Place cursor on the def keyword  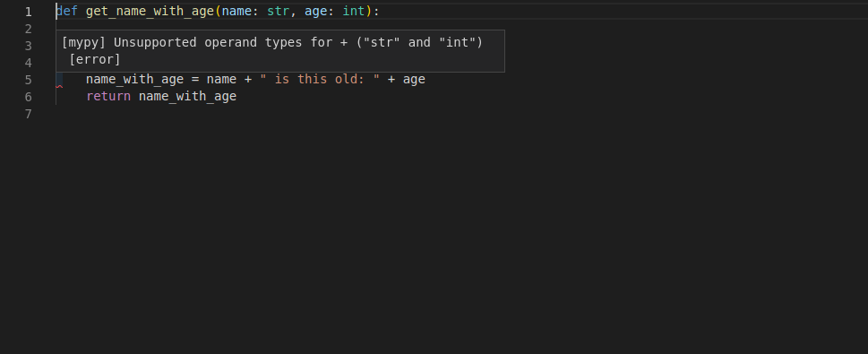coord(67,11)
